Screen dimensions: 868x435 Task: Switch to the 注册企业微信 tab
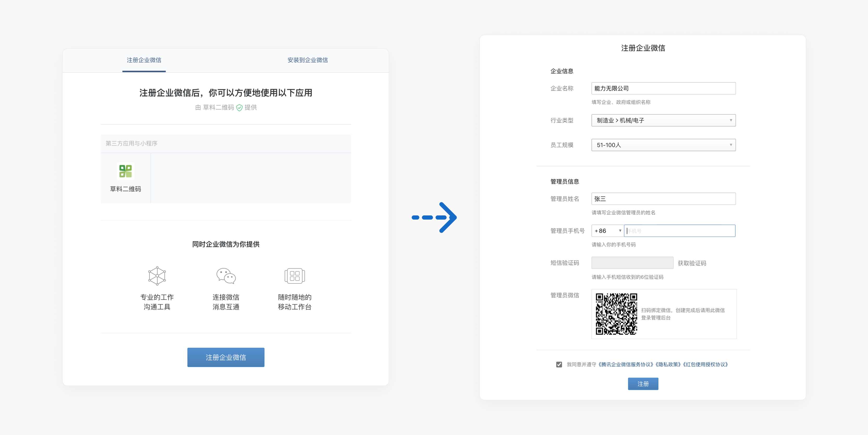[144, 60]
